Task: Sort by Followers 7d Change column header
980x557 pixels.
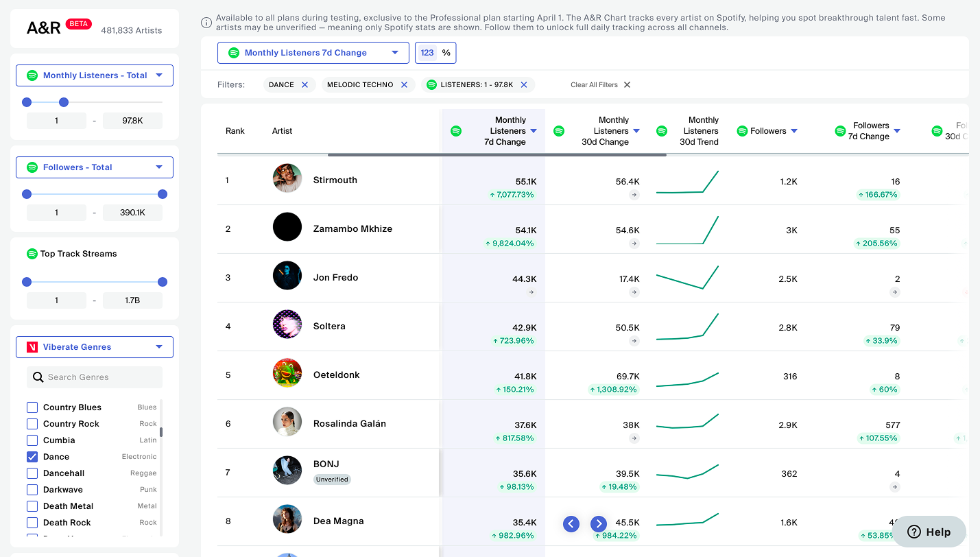Action: click(870, 131)
